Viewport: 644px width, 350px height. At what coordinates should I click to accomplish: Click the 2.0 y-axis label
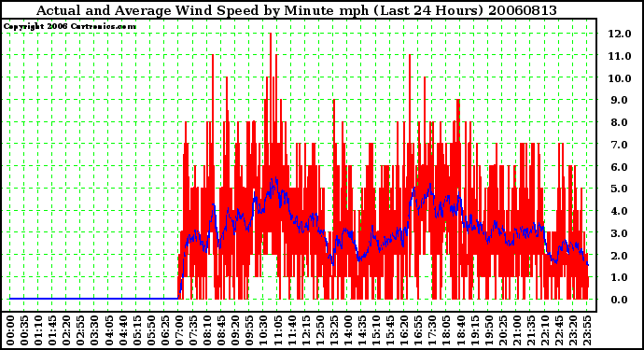[620, 256]
